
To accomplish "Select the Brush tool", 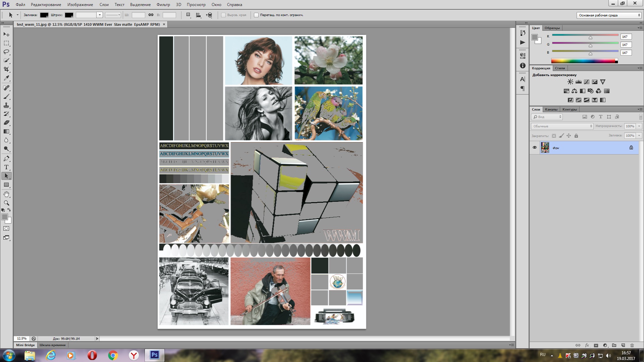I will [x=6, y=97].
